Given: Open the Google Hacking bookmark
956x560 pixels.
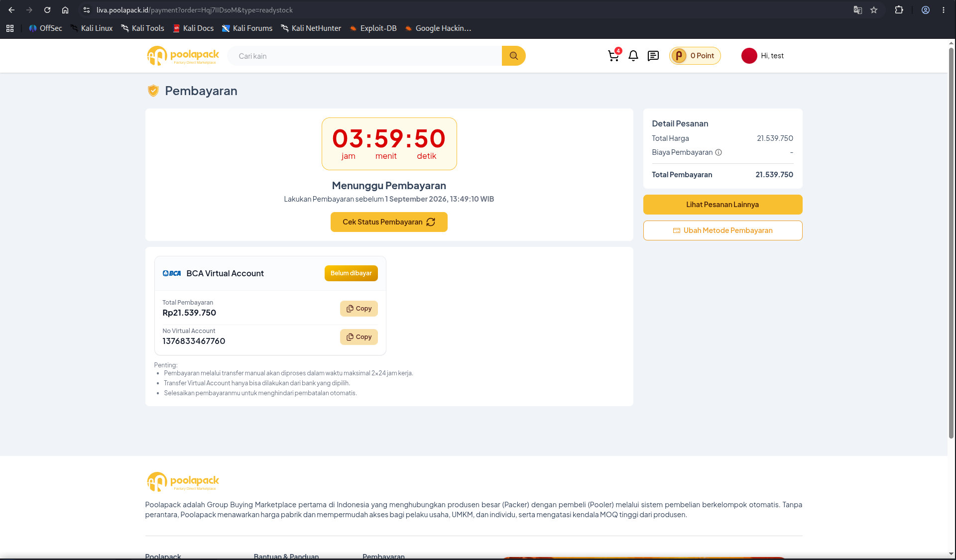Looking at the screenshot, I should point(438,28).
